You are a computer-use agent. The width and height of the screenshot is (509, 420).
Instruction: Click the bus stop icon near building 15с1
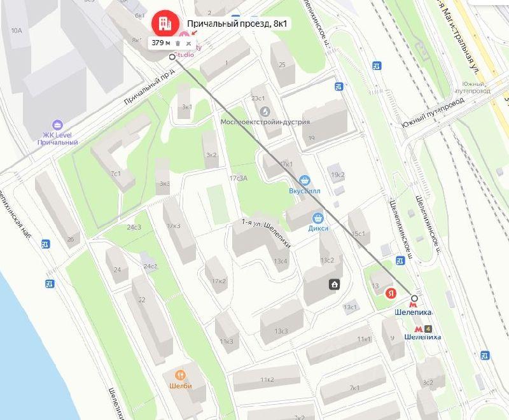tap(400, 261)
